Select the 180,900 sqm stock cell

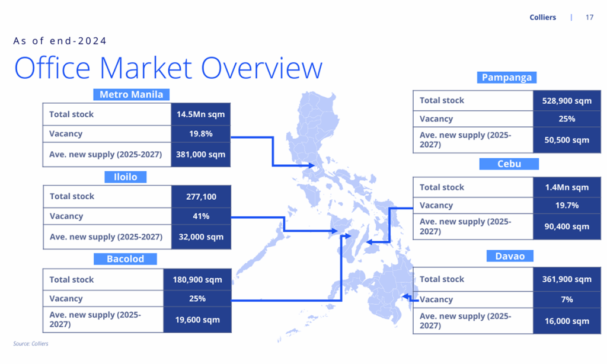click(x=197, y=279)
